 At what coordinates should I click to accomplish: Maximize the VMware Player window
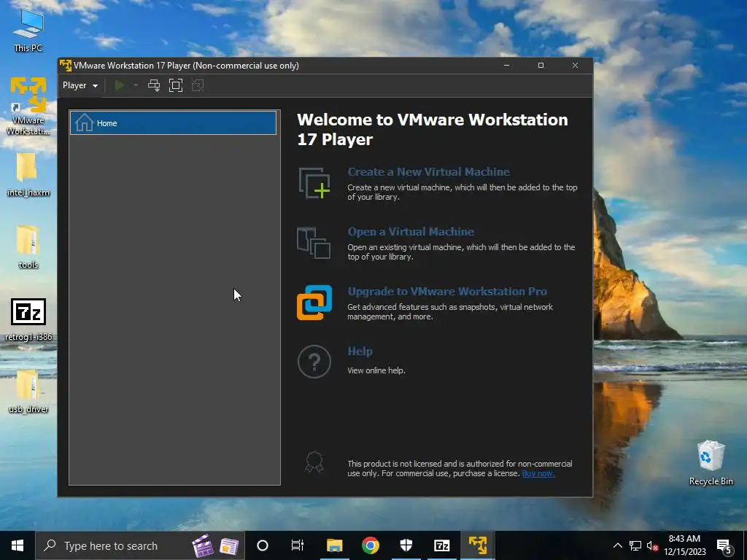click(541, 65)
